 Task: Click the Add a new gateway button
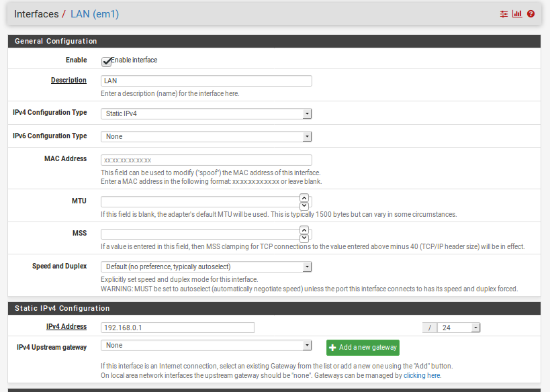[363, 347]
